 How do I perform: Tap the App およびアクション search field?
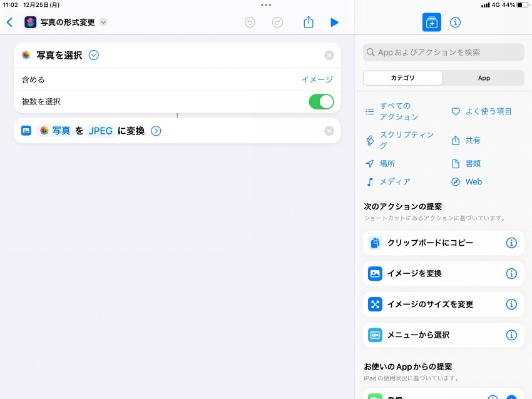[x=443, y=52]
